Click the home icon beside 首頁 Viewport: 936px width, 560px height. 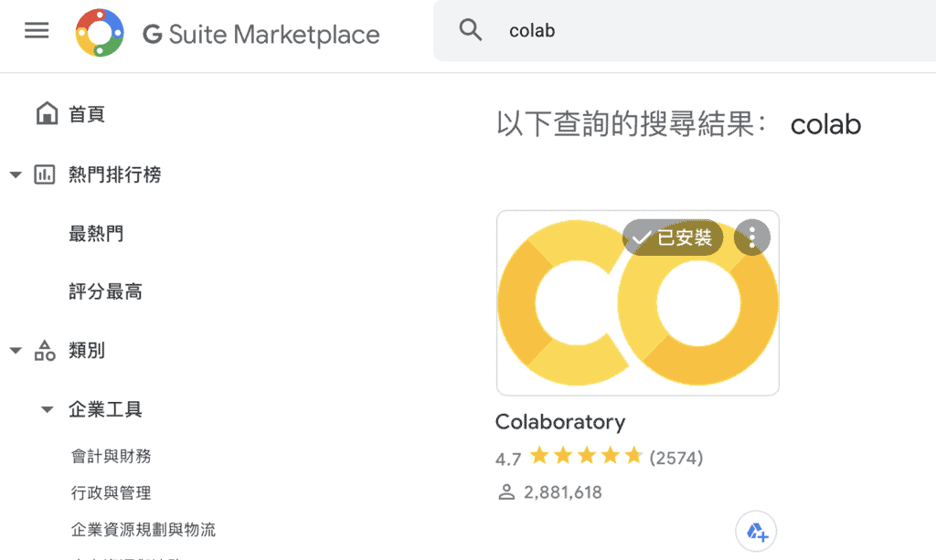(x=48, y=113)
